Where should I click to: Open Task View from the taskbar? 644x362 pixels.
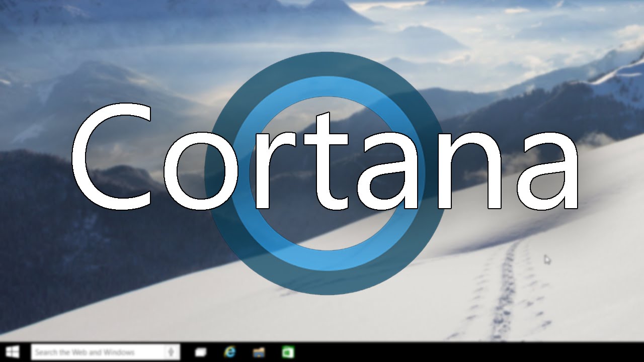(x=201, y=352)
